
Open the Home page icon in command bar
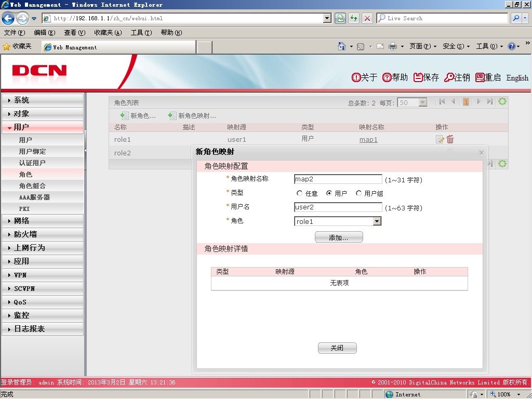342,46
